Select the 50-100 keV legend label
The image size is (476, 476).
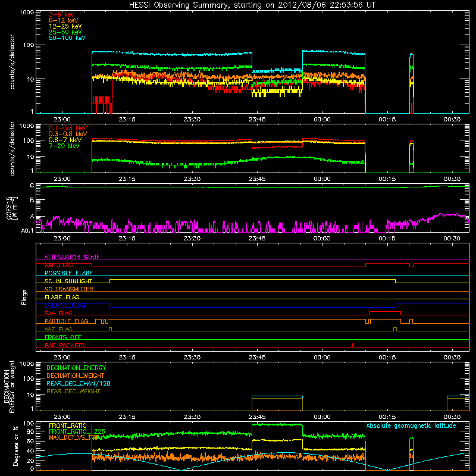(67, 38)
